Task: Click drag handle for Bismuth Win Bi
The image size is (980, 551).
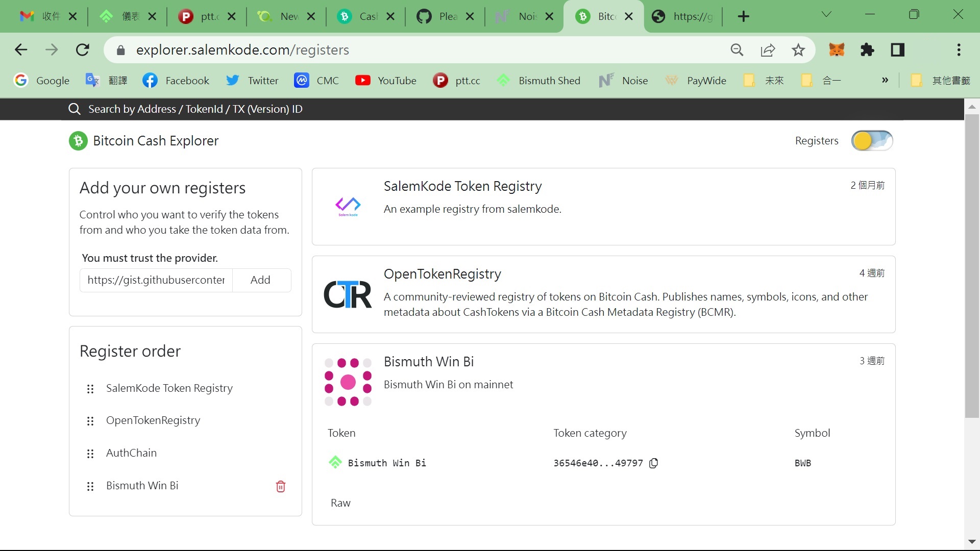Action: coord(90,487)
